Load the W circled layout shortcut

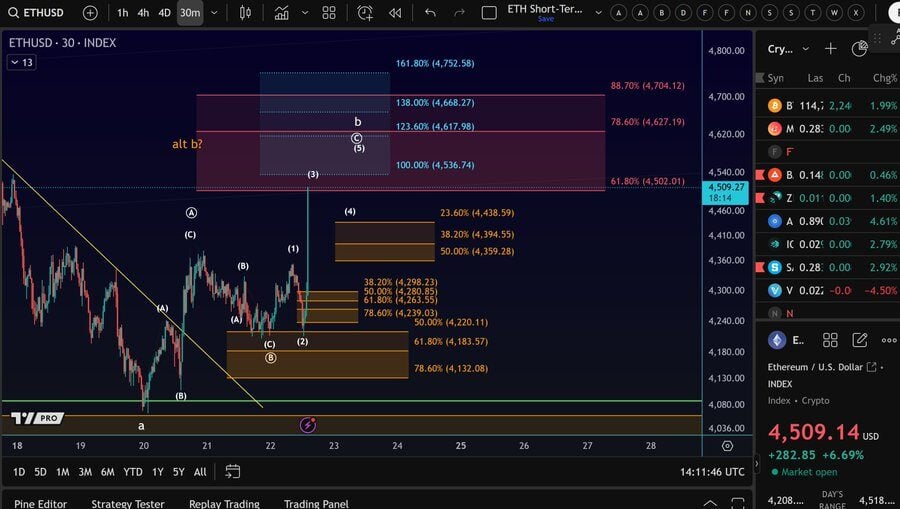(835, 13)
